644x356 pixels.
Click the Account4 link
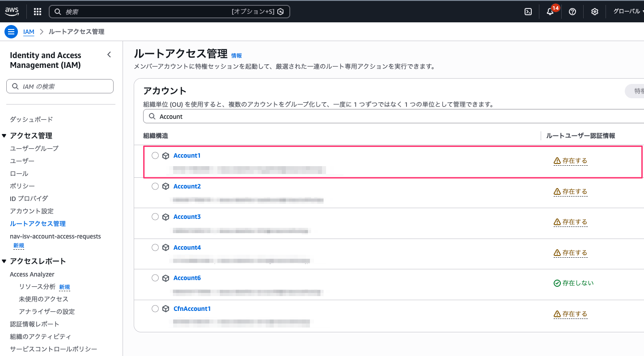pyautogui.click(x=187, y=247)
